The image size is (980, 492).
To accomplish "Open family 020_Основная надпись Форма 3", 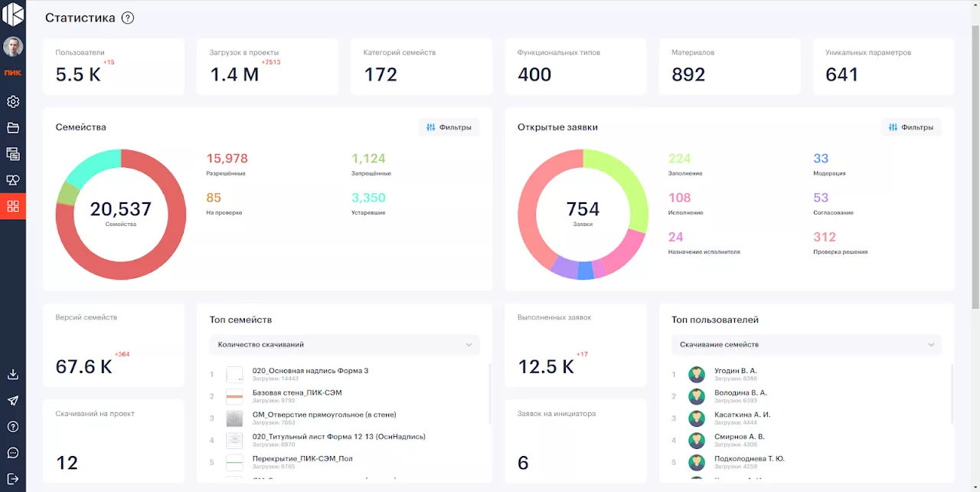I will [310, 371].
